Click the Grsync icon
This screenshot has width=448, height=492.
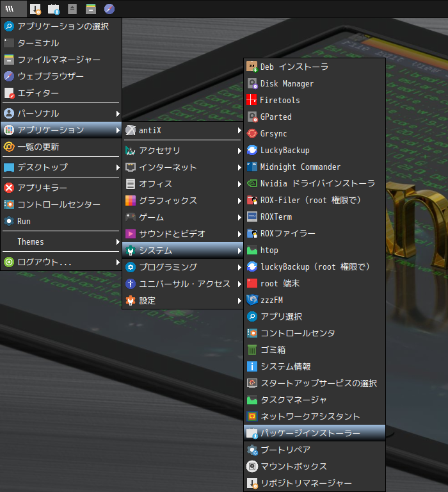point(252,133)
